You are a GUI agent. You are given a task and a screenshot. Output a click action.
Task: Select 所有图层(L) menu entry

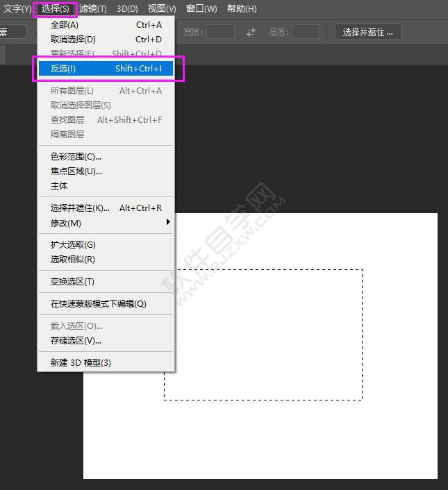click(x=106, y=91)
